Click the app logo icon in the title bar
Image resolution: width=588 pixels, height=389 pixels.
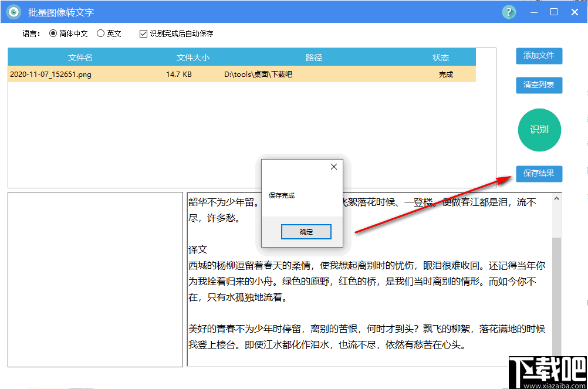pyautogui.click(x=13, y=12)
